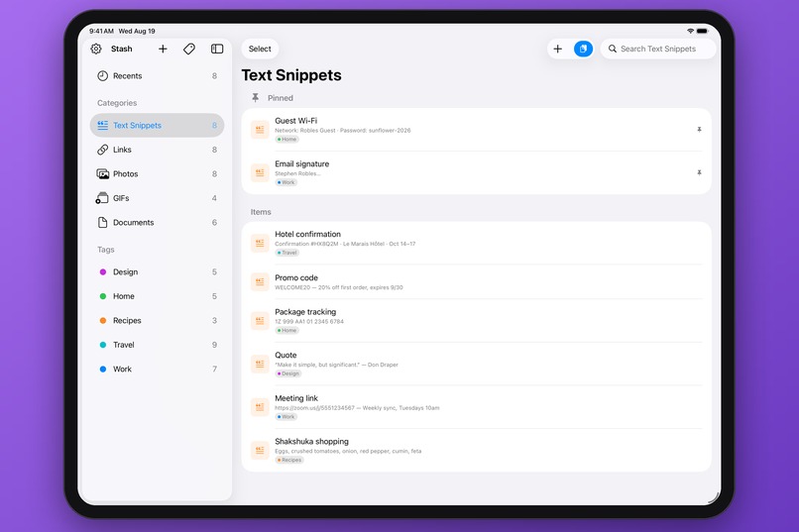Click the Package tracking snippet icon
This screenshot has width=799, height=532.
[x=260, y=321]
